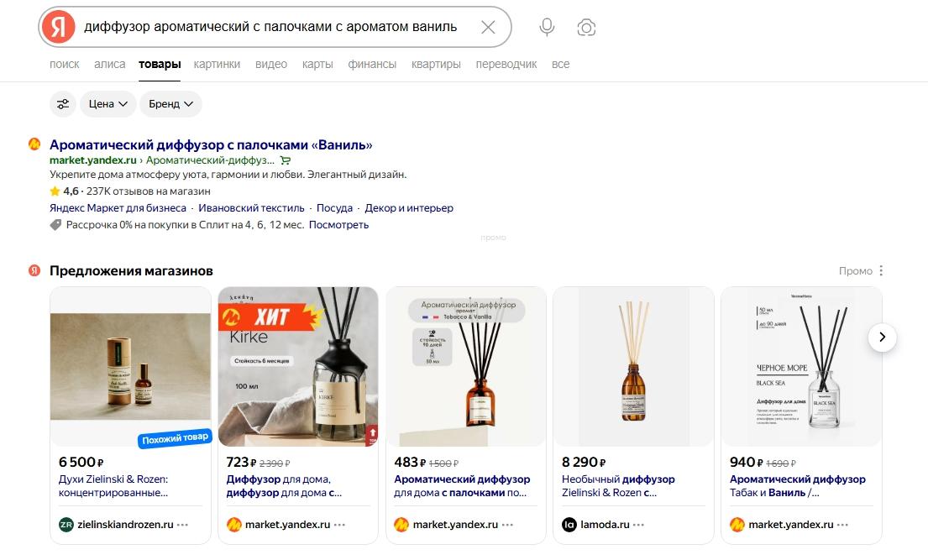Open the все tab
The width and height of the screenshot is (928, 560).
tap(560, 65)
